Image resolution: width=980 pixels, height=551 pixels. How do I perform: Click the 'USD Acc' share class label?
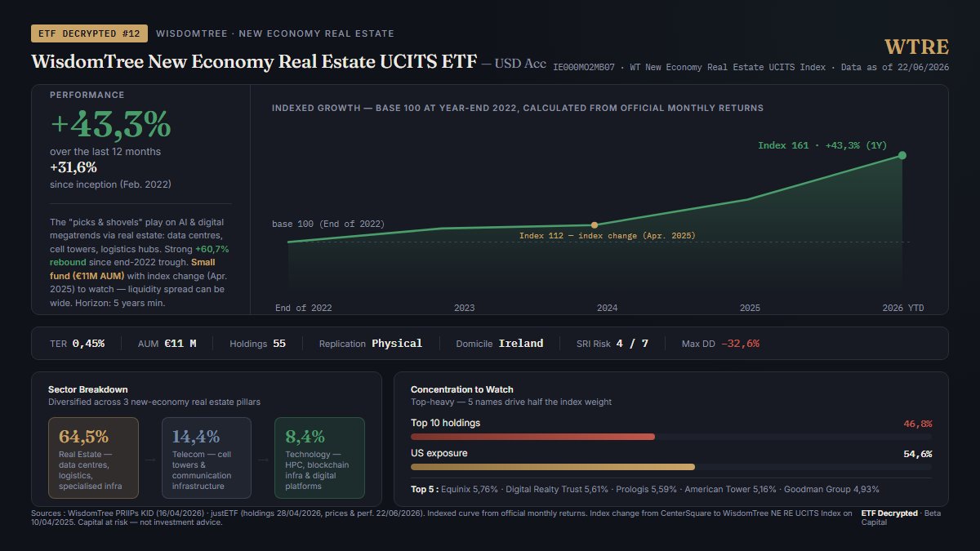(520, 64)
